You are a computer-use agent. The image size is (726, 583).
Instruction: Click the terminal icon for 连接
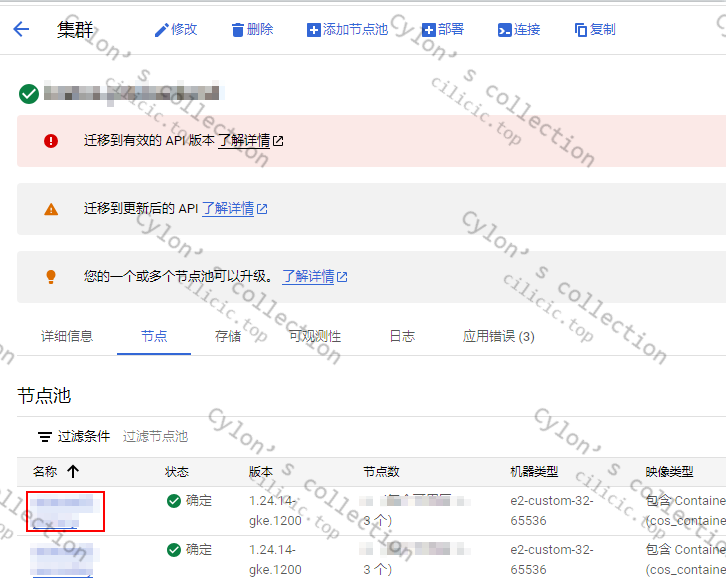(504, 30)
